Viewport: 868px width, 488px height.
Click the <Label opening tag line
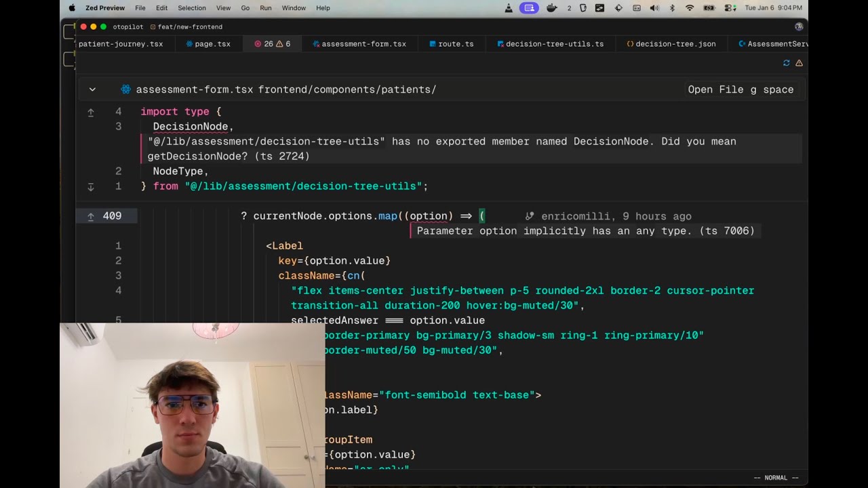284,246
